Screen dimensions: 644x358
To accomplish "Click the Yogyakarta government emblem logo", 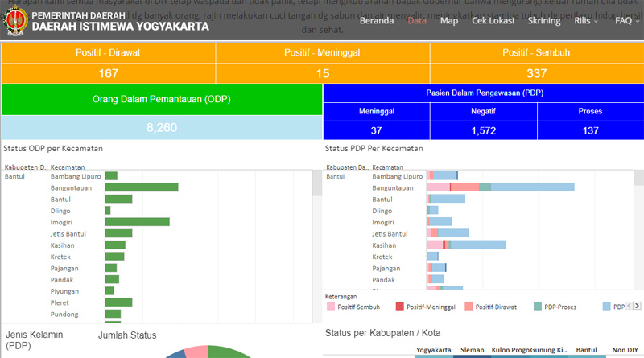I will (x=15, y=21).
